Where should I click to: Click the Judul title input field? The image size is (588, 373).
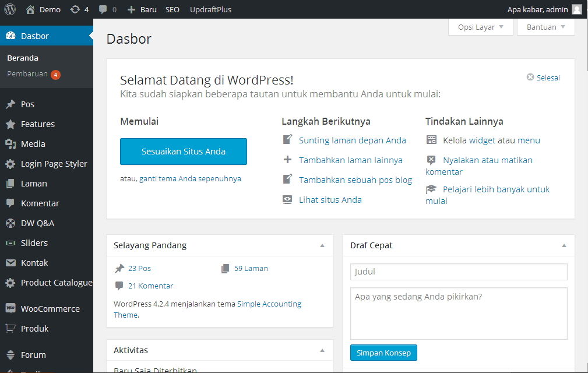pyautogui.click(x=459, y=272)
